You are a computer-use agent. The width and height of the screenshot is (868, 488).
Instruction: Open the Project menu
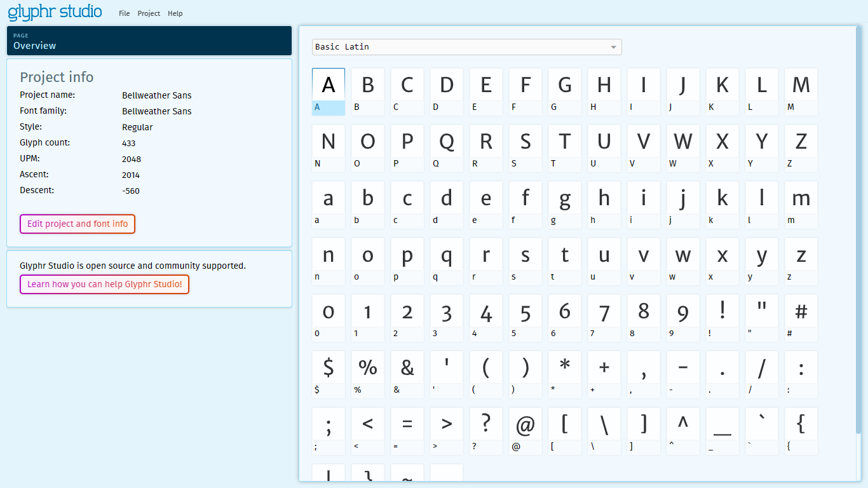click(149, 13)
